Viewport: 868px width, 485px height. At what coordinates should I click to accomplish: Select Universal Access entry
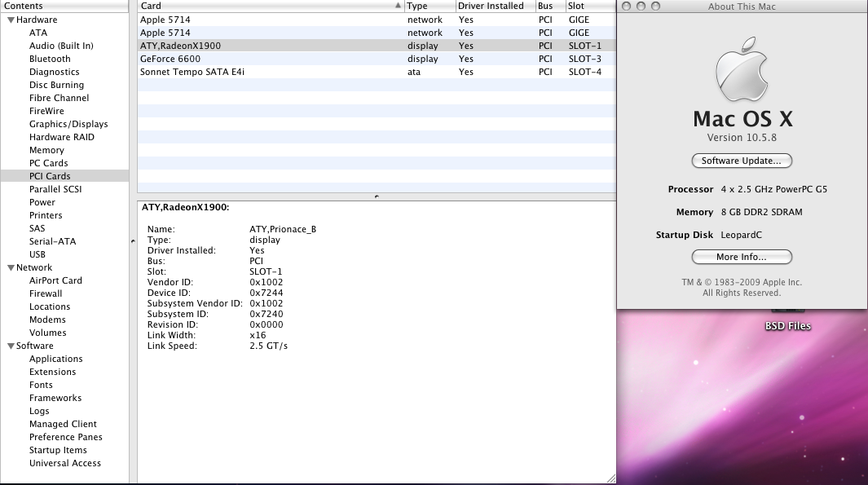tap(64, 463)
